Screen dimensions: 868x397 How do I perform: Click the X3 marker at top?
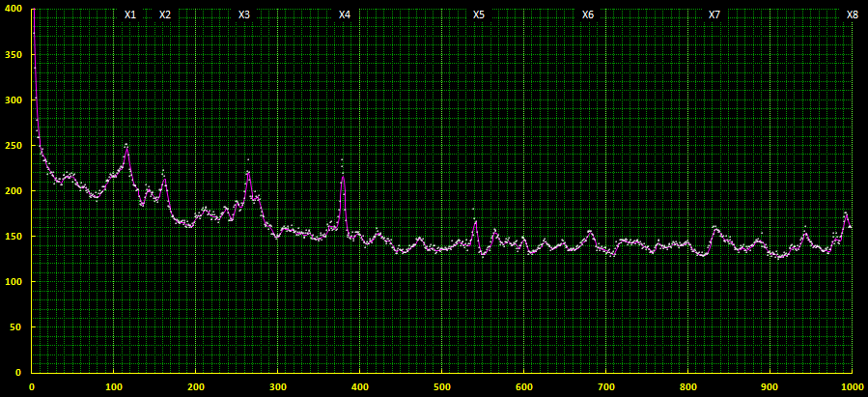tap(244, 15)
